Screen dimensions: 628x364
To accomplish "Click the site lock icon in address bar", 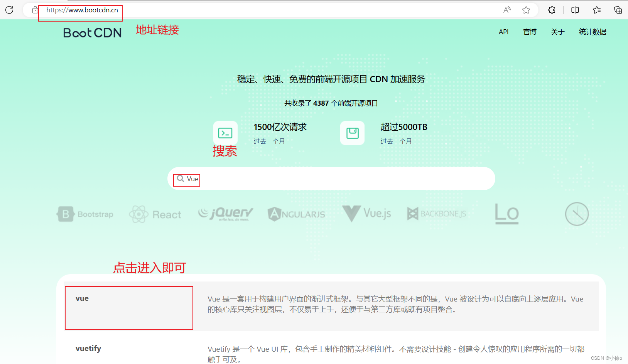I will (35, 10).
